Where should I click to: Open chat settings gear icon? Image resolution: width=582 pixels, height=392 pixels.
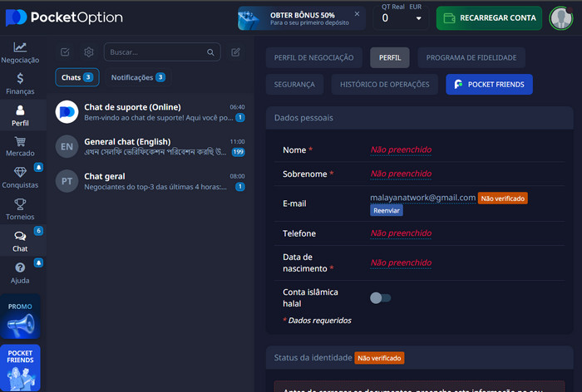(x=89, y=52)
